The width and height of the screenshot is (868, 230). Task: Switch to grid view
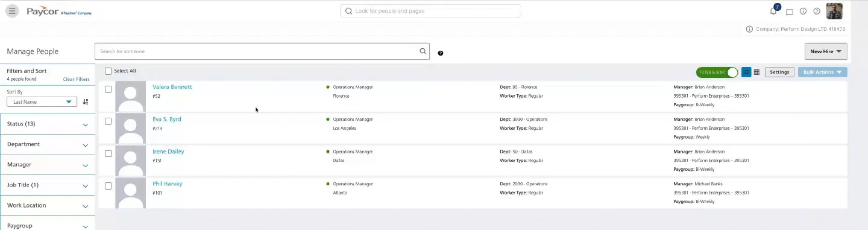[757, 72]
